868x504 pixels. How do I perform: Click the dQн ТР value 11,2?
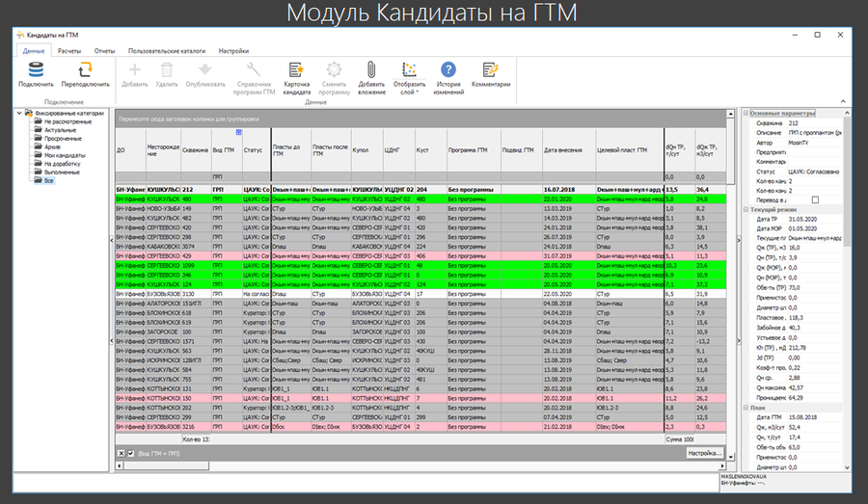tap(679, 398)
